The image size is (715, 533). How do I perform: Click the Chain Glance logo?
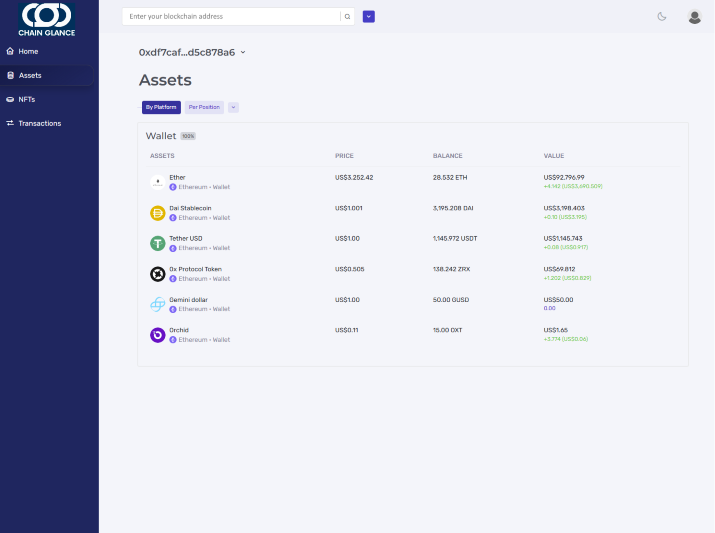pyautogui.click(x=47, y=18)
